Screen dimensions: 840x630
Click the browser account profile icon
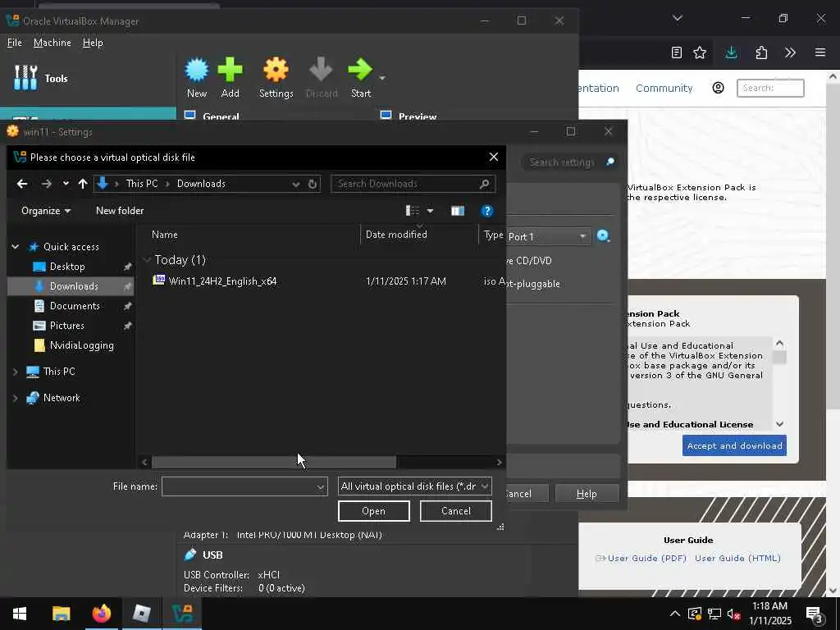pyautogui.click(x=718, y=88)
